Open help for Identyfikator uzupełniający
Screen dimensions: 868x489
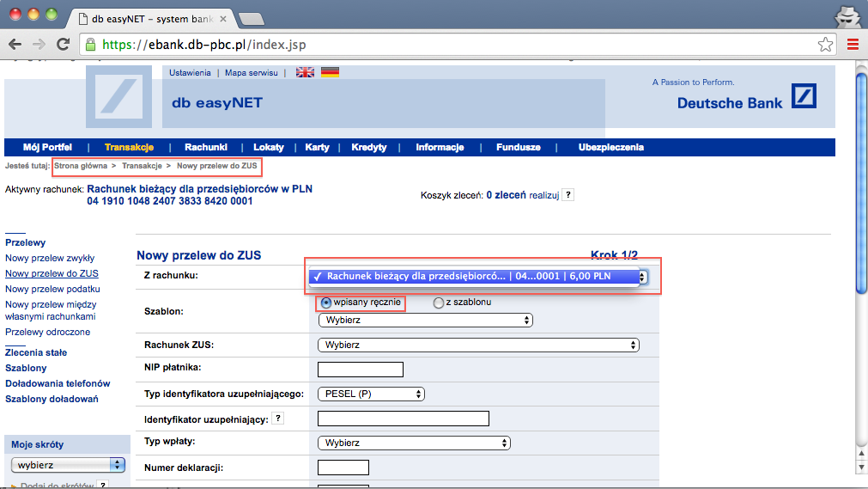pos(278,419)
